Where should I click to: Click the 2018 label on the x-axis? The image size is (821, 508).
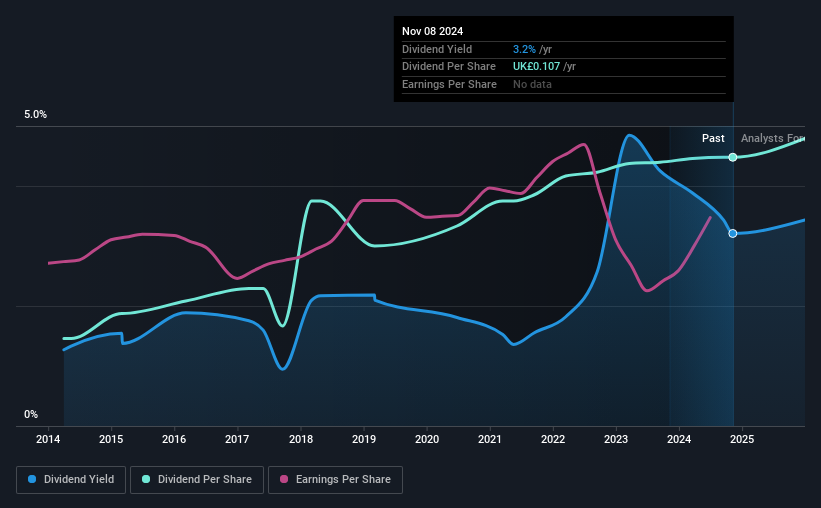pyautogui.click(x=301, y=439)
